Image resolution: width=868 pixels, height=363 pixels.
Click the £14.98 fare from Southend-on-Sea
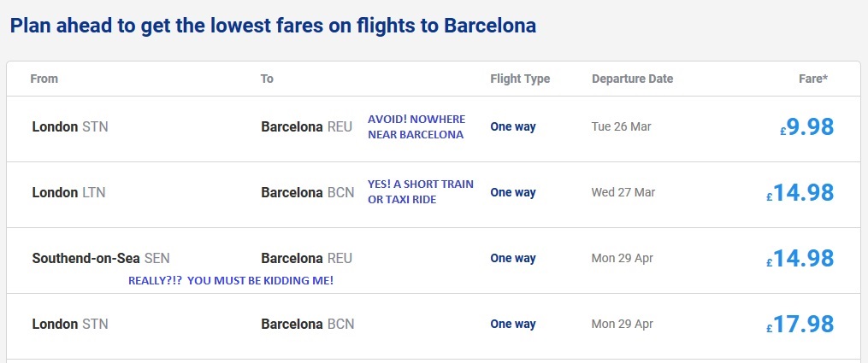point(800,258)
